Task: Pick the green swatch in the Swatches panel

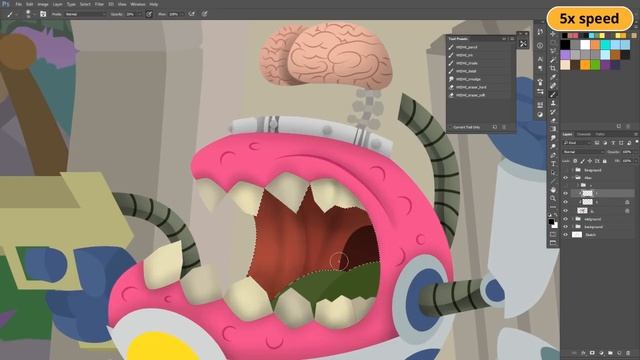Action: [596, 64]
